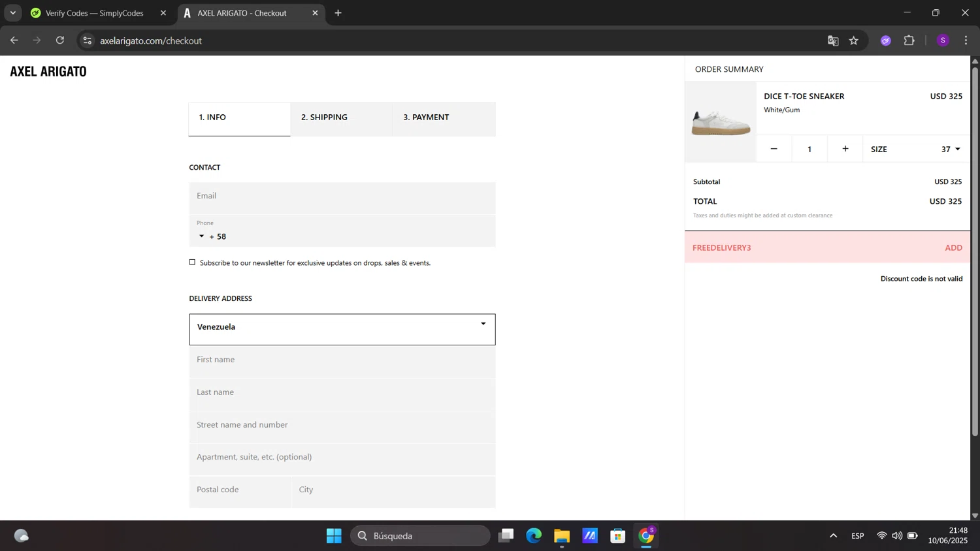Image resolution: width=980 pixels, height=551 pixels.
Task: Open the phone country code dropdown
Action: point(201,236)
